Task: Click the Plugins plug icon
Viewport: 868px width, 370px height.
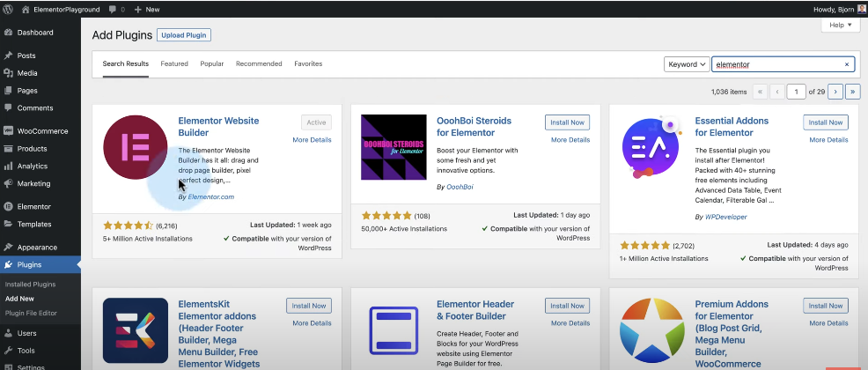Action: click(8, 265)
